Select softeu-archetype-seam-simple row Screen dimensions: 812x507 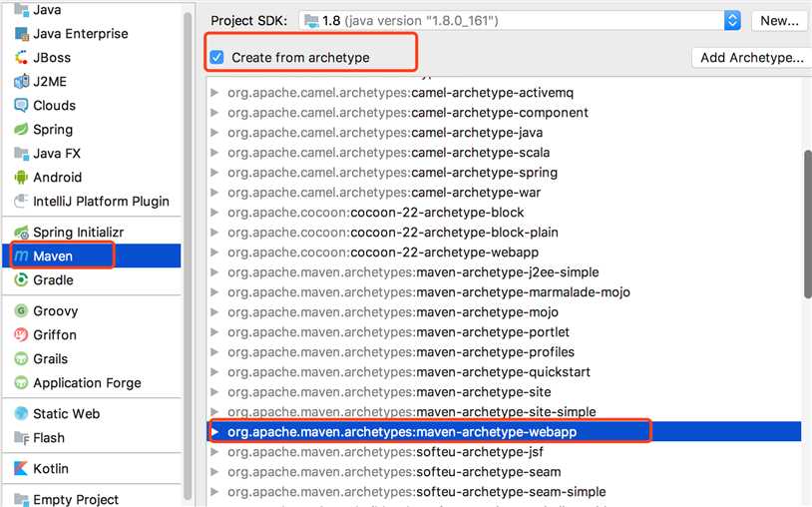(x=504, y=492)
